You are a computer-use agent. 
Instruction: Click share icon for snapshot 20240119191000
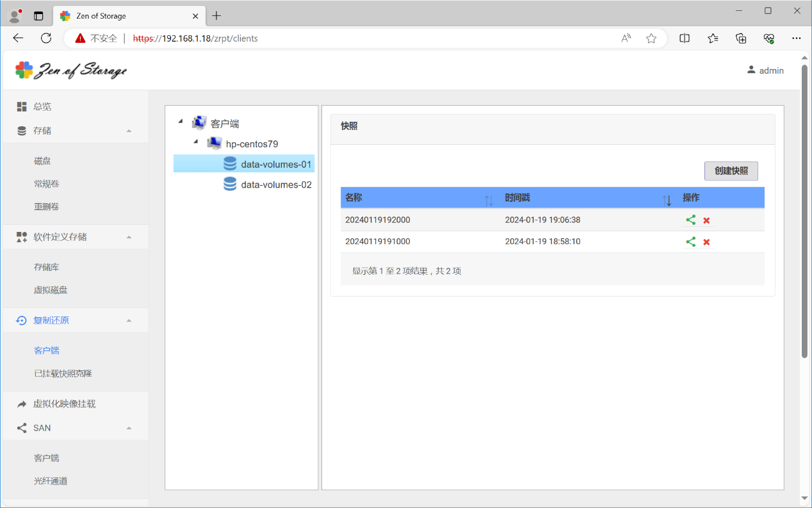click(690, 242)
